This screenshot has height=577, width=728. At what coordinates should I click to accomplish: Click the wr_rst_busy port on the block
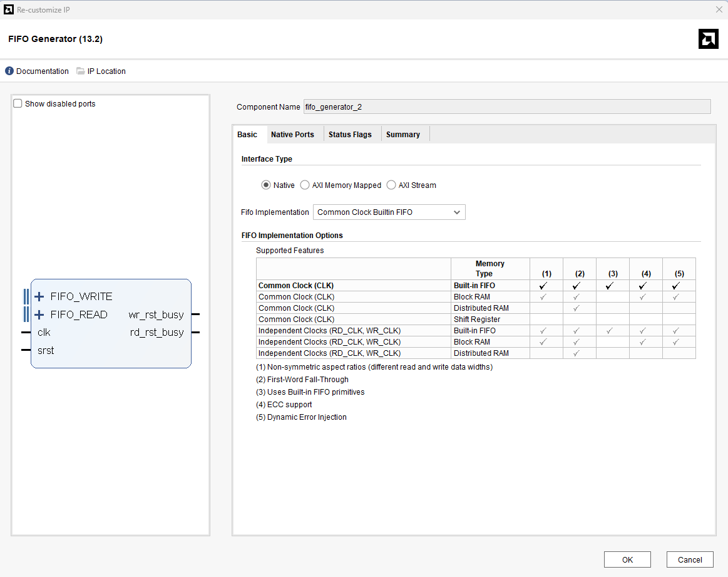(156, 314)
